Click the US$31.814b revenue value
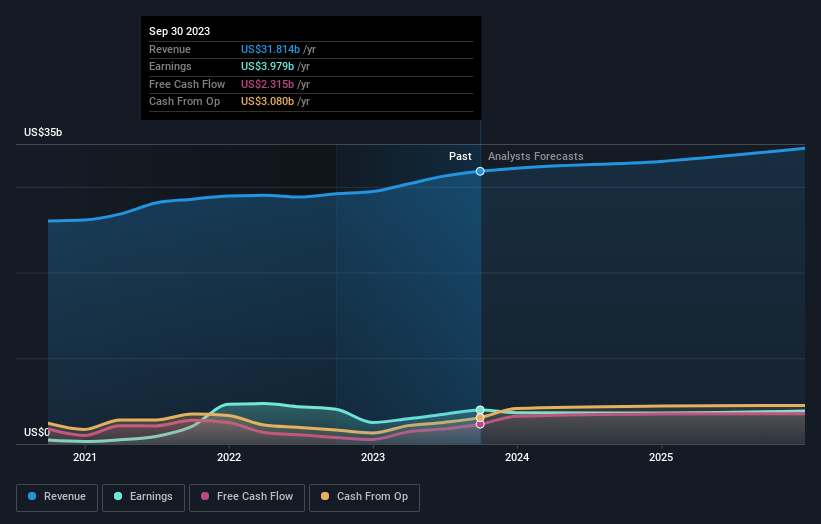Image resolution: width=821 pixels, height=524 pixels. tap(270, 49)
